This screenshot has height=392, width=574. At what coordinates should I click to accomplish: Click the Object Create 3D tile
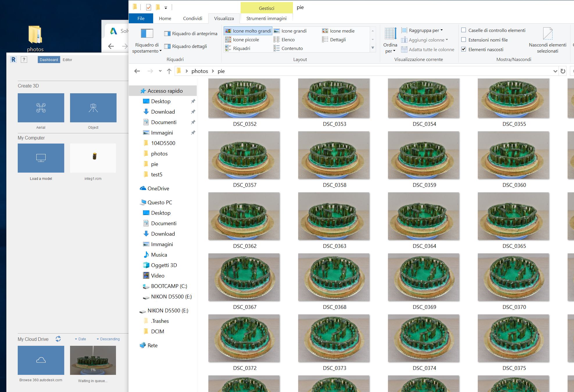93,108
